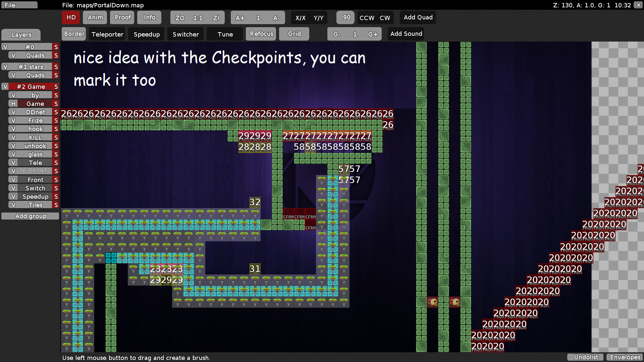Switch to the Anim panel
This screenshot has height=362, width=644.
pyautogui.click(x=95, y=17)
